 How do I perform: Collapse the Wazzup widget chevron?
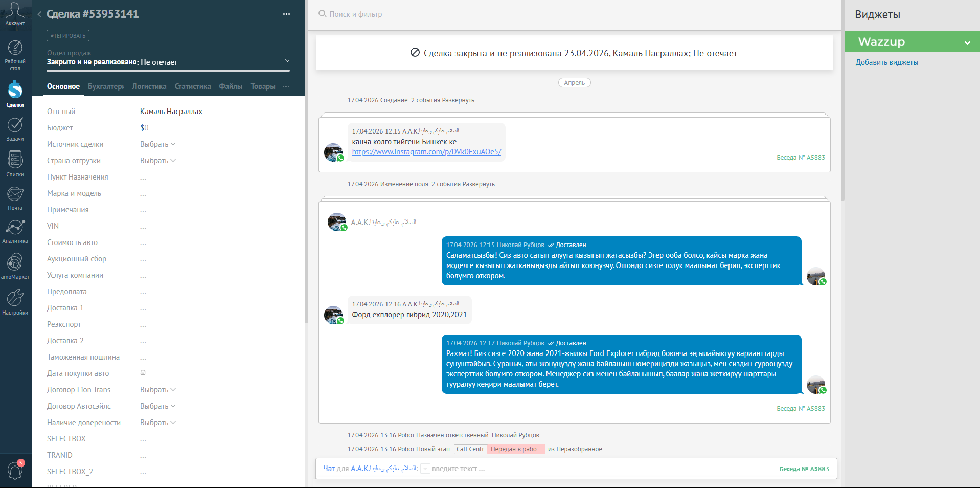point(967,43)
